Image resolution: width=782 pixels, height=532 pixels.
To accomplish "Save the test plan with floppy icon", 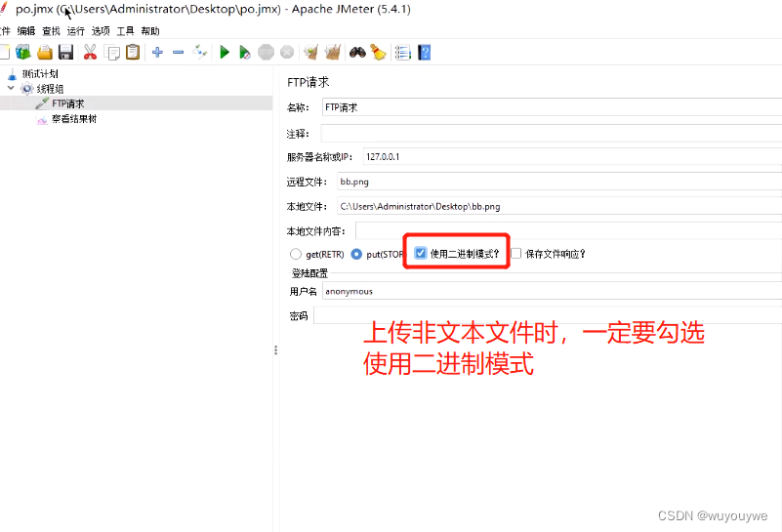I will tap(65, 52).
